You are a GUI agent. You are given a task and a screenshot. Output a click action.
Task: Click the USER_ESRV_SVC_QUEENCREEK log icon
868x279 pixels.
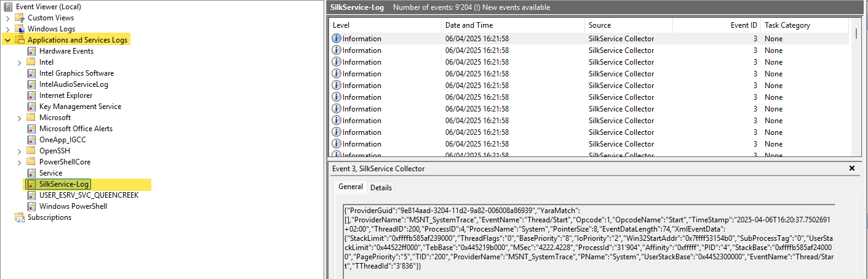[32, 195]
